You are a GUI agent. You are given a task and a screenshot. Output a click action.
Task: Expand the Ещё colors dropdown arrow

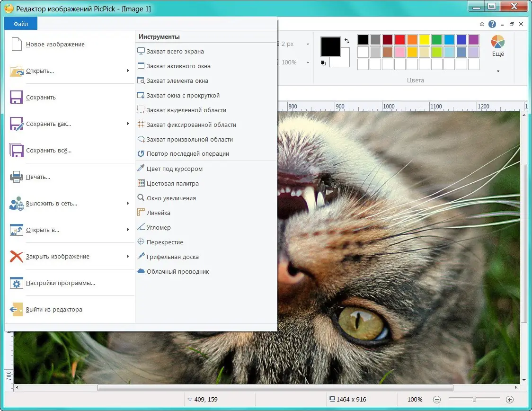[498, 71]
